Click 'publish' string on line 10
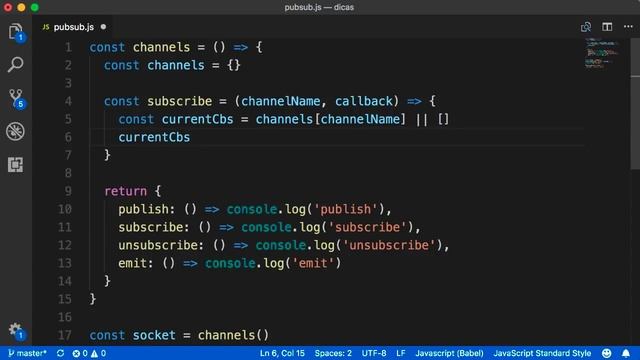Viewport: 640px width, 360px height. [x=345, y=209]
